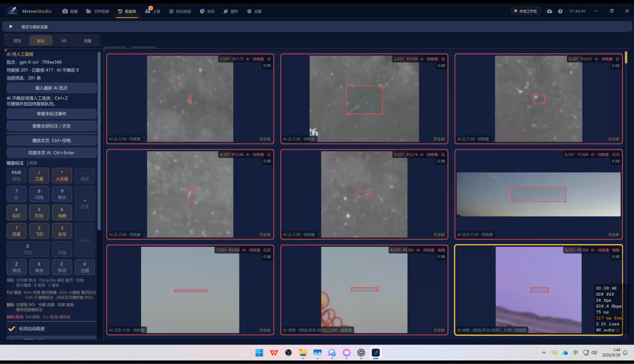
Task: Open the 设置 settings gear
Action: 254,11
